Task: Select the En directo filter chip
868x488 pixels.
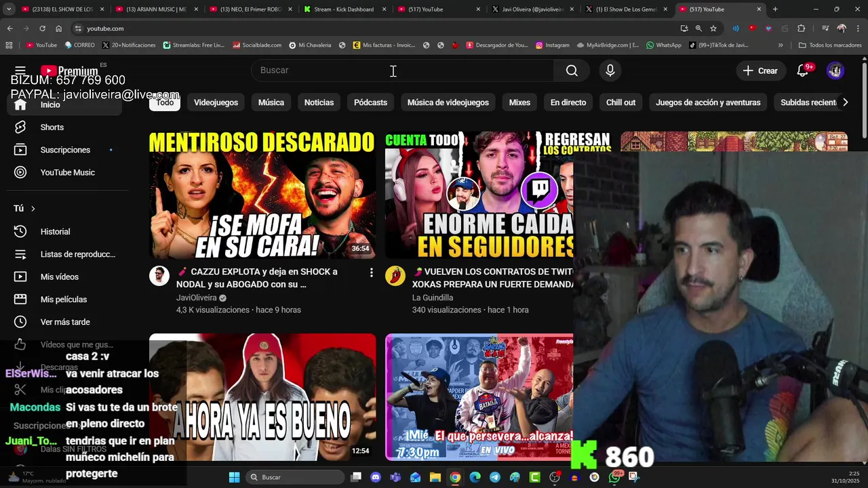Action: pos(568,102)
